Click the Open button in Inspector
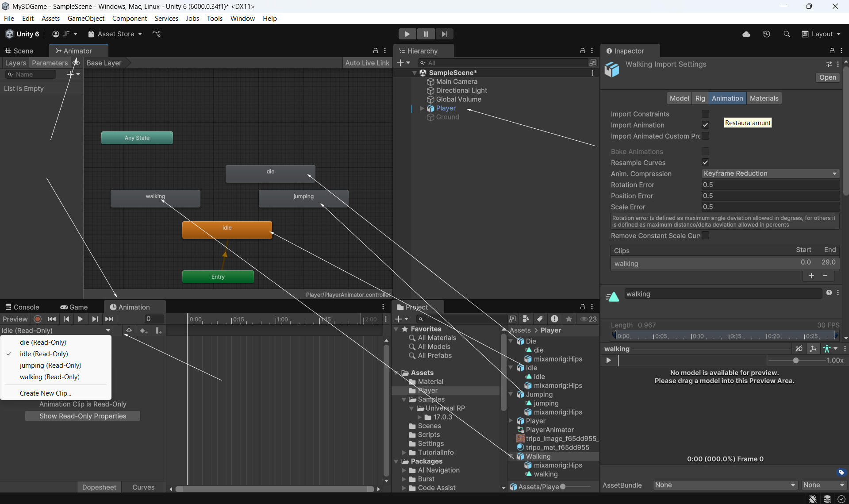This screenshot has height=504, width=849. pyautogui.click(x=827, y=77)
